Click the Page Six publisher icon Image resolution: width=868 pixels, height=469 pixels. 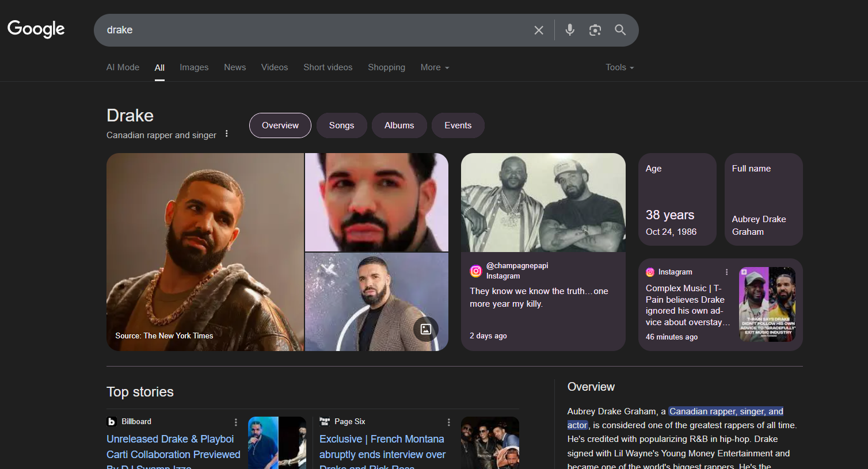(x=325, y=422)
